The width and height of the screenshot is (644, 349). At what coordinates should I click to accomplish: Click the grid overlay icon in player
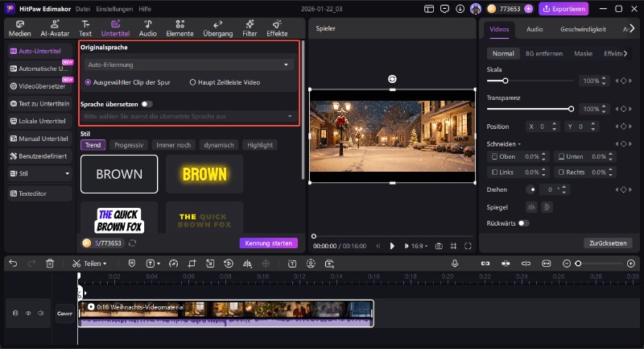tap(453, 246)
